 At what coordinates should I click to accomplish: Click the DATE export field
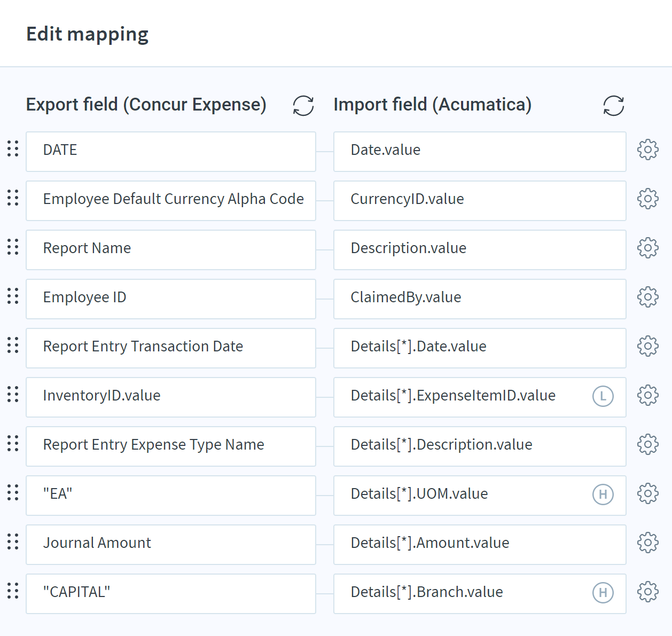pyautogui.click(x=171, y=152)
